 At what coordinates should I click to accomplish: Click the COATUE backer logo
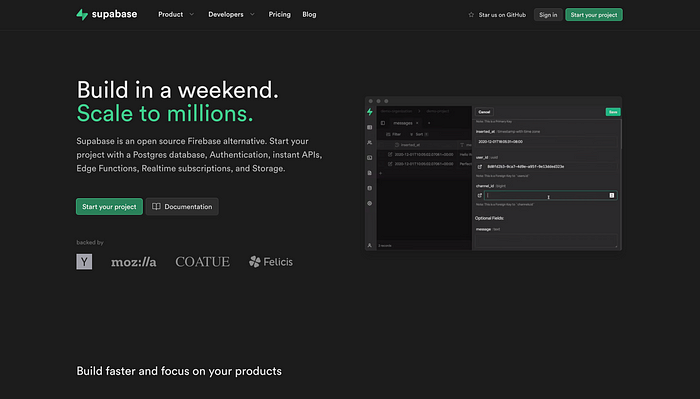tap(203, 262)
